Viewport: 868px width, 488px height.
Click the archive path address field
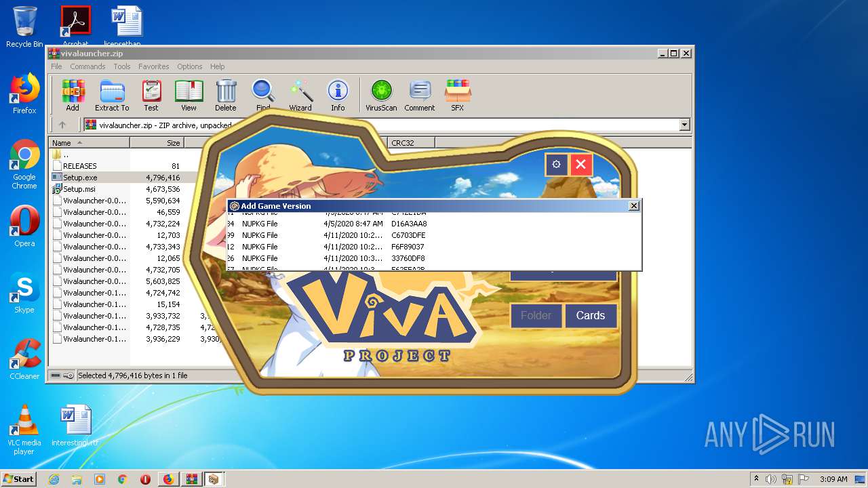(387, 125)
